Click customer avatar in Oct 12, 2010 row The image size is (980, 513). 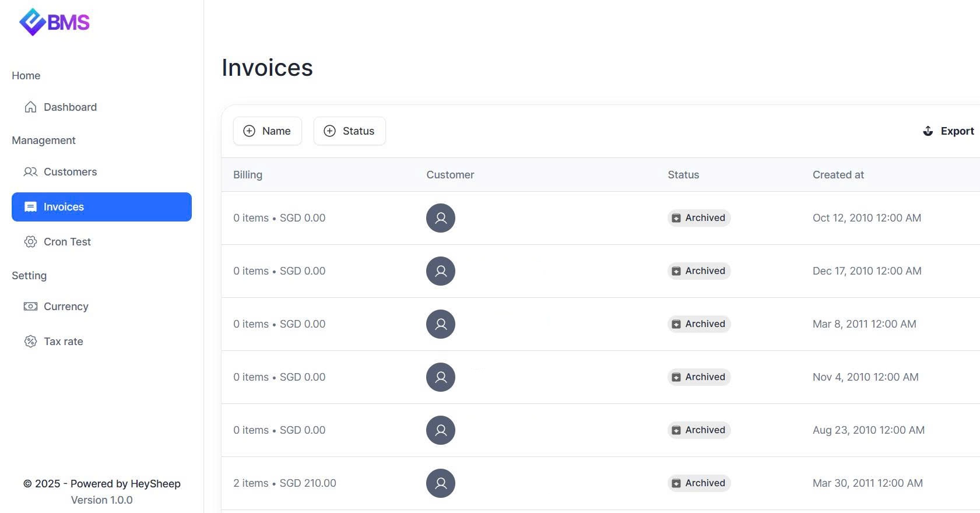coord(440,218)
